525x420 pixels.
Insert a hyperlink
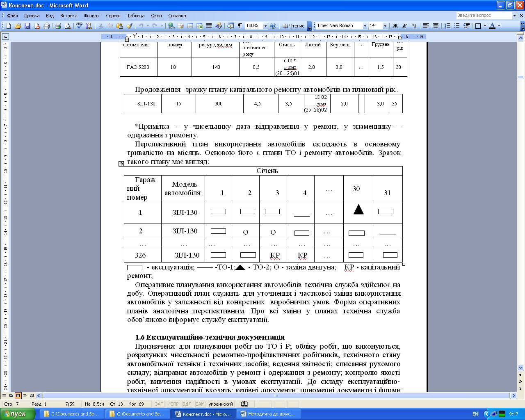coord(171,26)
